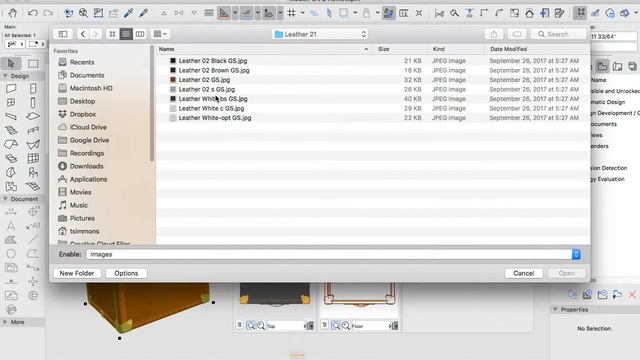640x360 pixels.
Task: Toggle the sidebar in the file dialog
Action: point(63,34)
